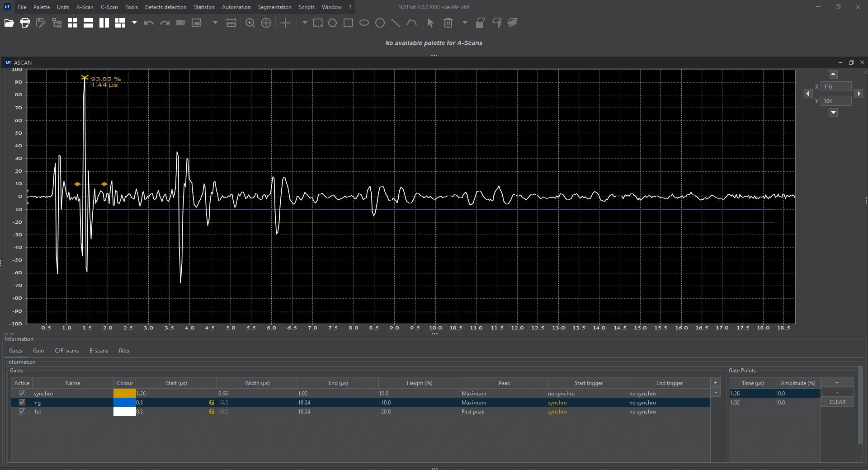The height and width of the screenshot is (470, 868).
Task: Open the File menu
Action: tap(22, 7)
